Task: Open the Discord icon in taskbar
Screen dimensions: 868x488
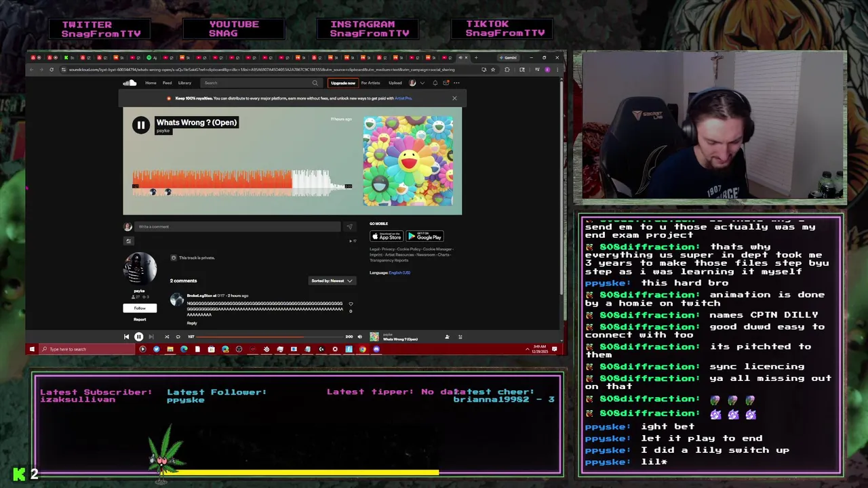Action: tap(376, 349)
